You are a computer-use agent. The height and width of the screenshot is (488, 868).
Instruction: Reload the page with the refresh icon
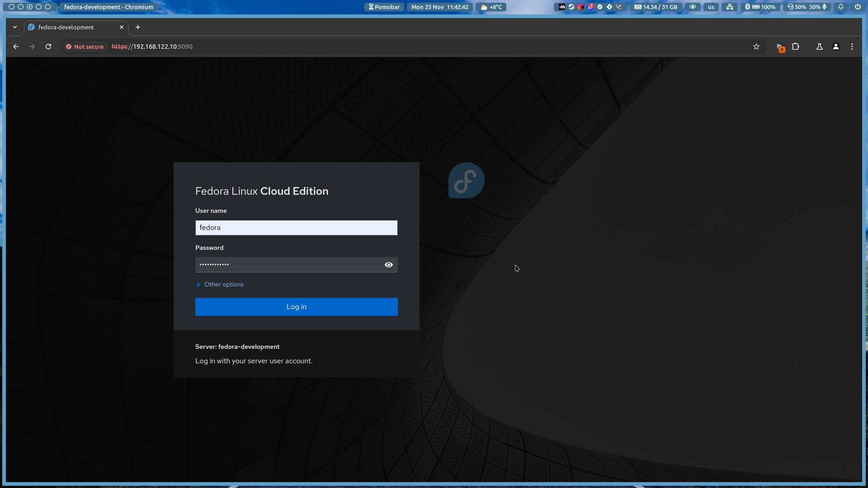[x=48, y=47]
